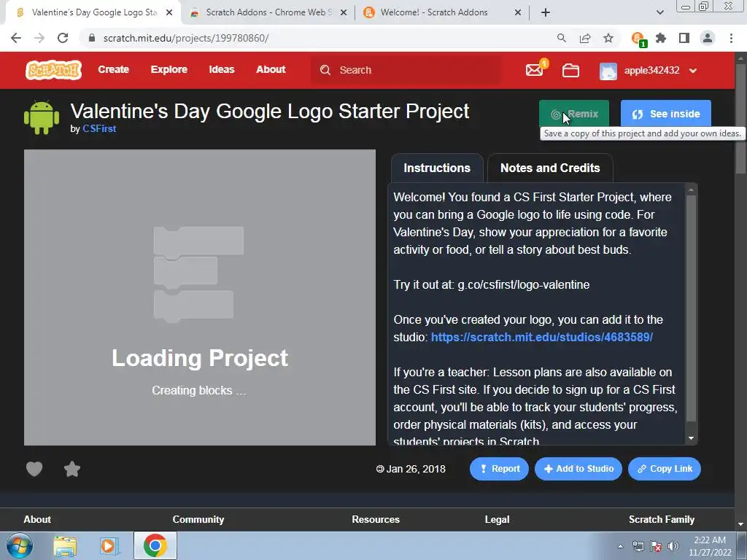Click the Chrome taskbar icon
The height and width of the screenshot is (560, 747).
[x=155, y=545]
